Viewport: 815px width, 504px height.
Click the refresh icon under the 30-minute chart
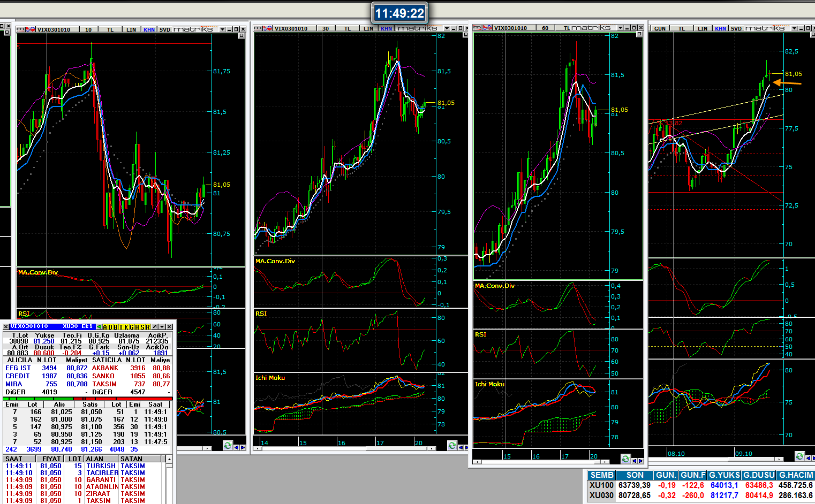tap(452, 446)
